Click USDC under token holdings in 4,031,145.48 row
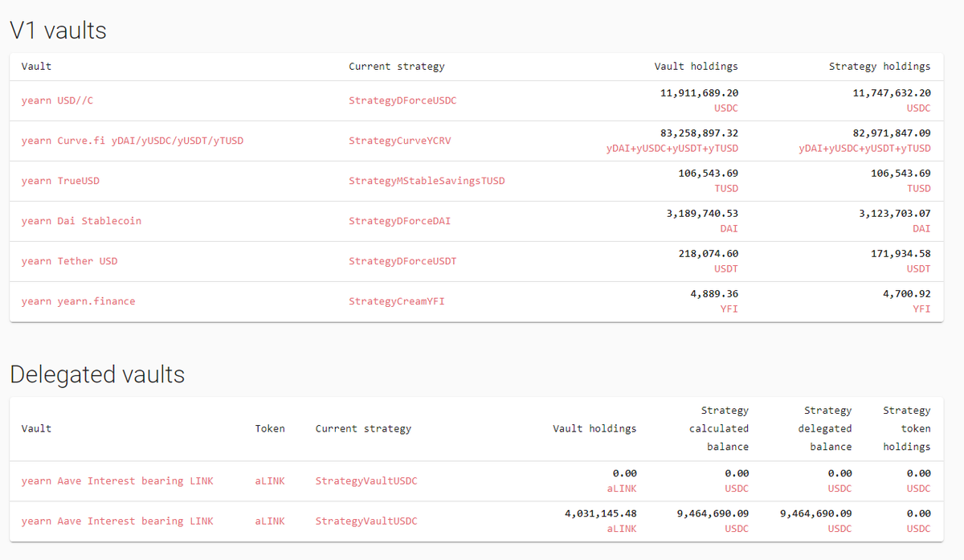964x560 pixels. (x=919, y=529)
